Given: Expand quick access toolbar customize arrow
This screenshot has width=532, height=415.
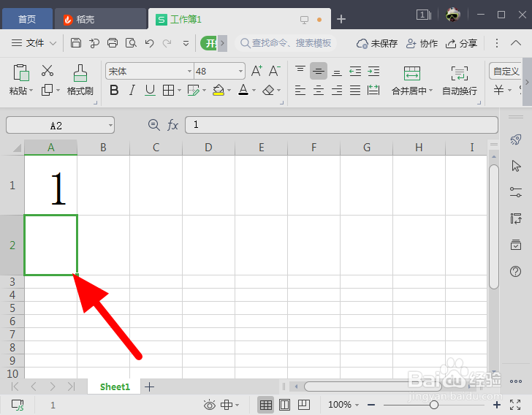Looking at the screenshot, I should 186,43.
